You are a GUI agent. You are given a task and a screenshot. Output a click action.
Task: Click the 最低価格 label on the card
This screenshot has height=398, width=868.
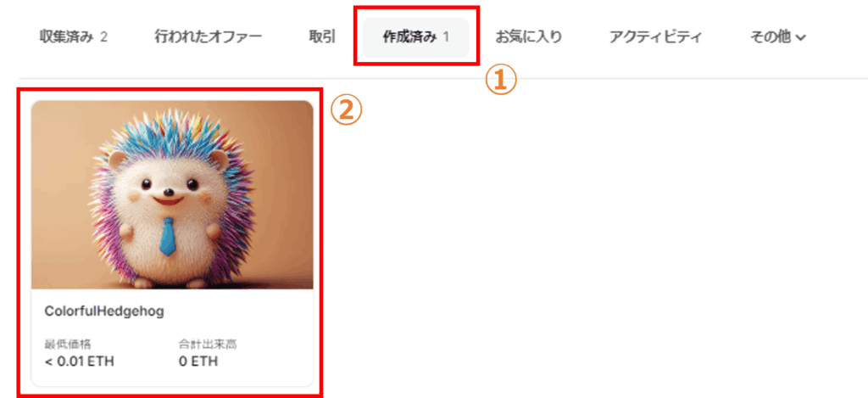coord(68,345)
